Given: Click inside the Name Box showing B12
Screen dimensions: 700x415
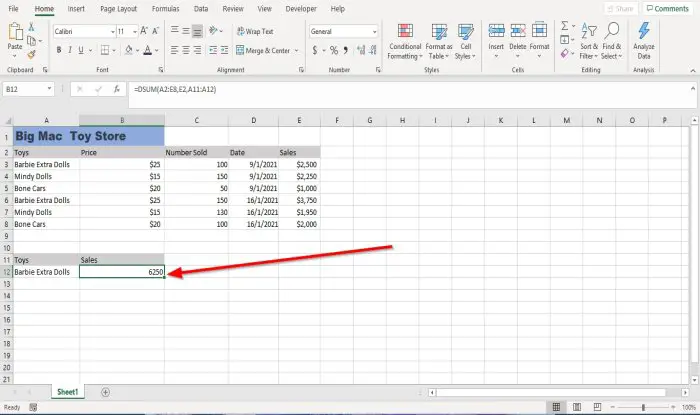Looking at the screenshot, I should coord(23,89).
